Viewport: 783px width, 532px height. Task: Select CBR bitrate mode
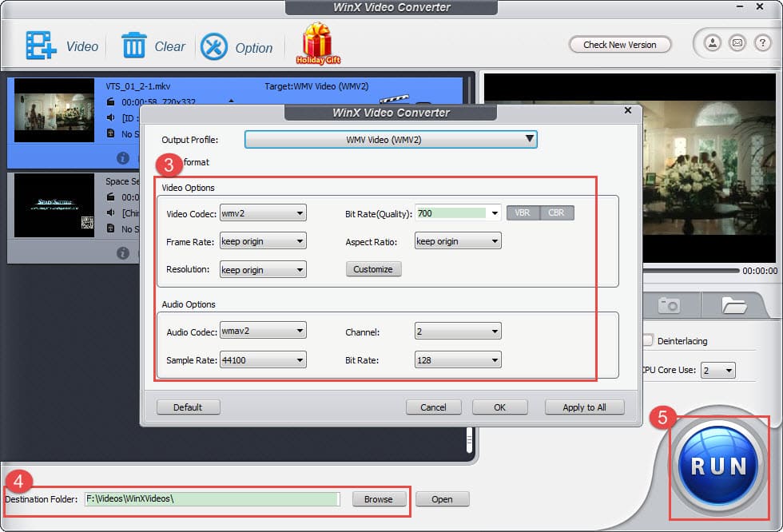click(556, 212)
